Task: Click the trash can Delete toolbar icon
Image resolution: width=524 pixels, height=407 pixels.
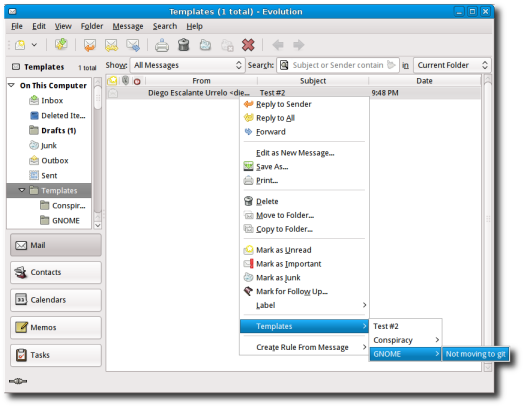Action: (183, 45)
